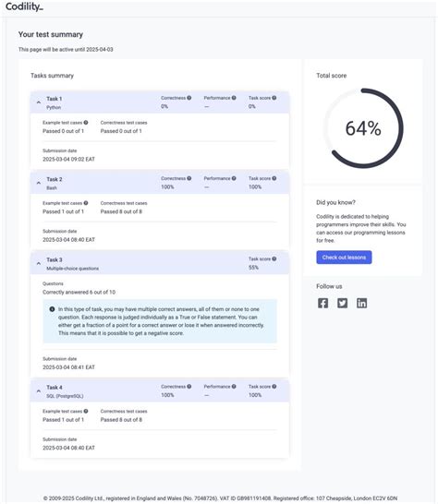
Task: Click Task 1 Task score help icon
Action: point(274,98)
